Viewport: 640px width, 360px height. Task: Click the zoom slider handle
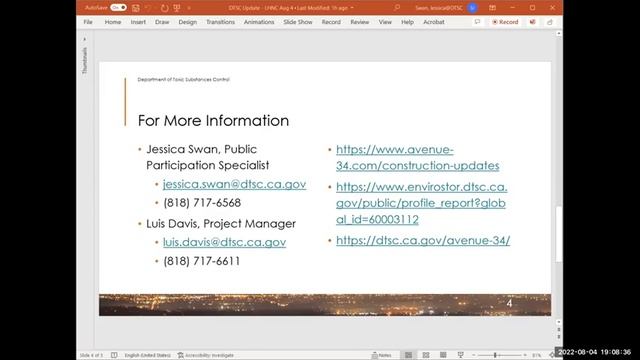click(x=495, y=356)
